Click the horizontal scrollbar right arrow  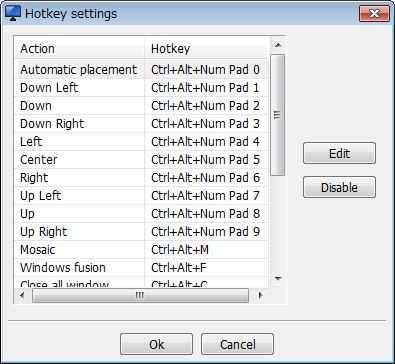pyautogui.click(x=260, y=295)
